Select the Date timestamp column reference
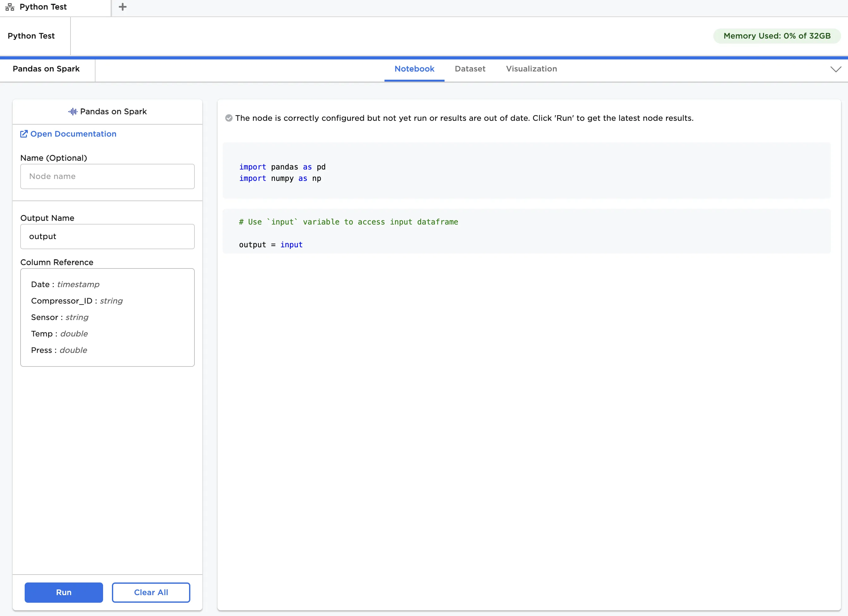The width and height of the screenshot is (848, 616). point(65,284)
